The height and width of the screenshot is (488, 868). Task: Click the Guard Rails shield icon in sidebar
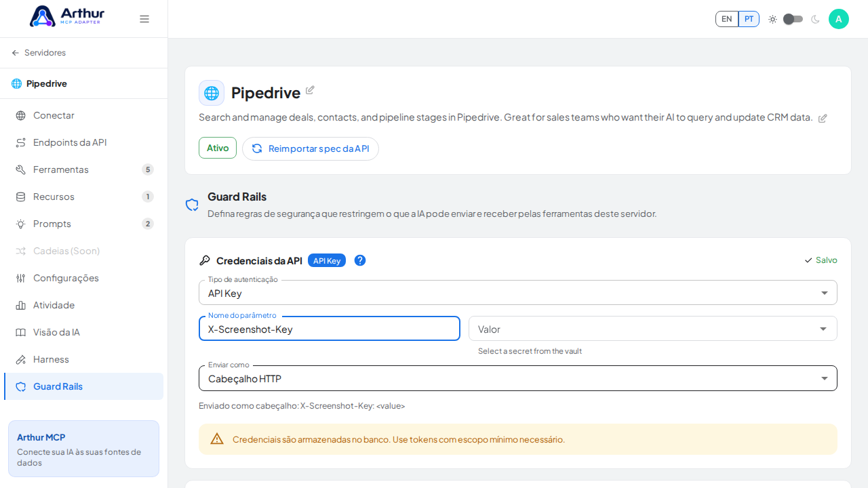coord(20,386)
